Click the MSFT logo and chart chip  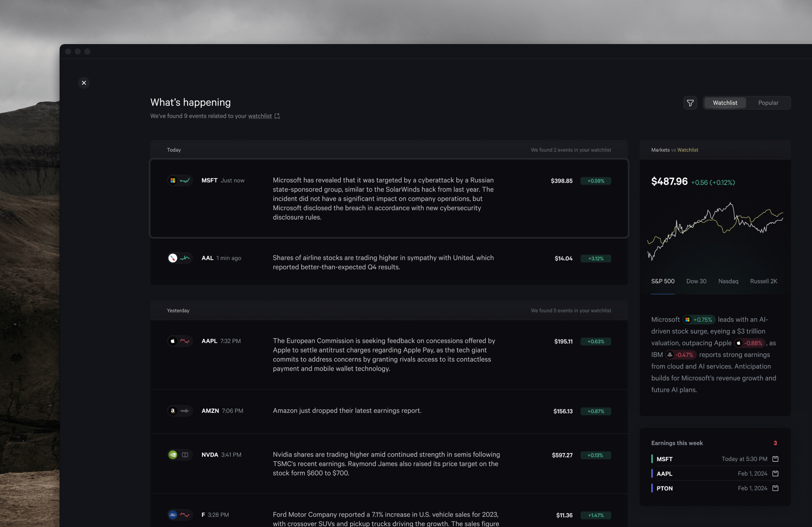(180, 180)
